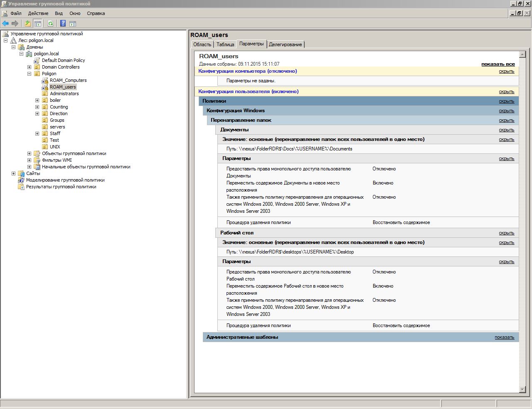Collapse the Poligon OU node
Image resolution: width=532 pixels, height=409 pixels.
coord(29,74)
